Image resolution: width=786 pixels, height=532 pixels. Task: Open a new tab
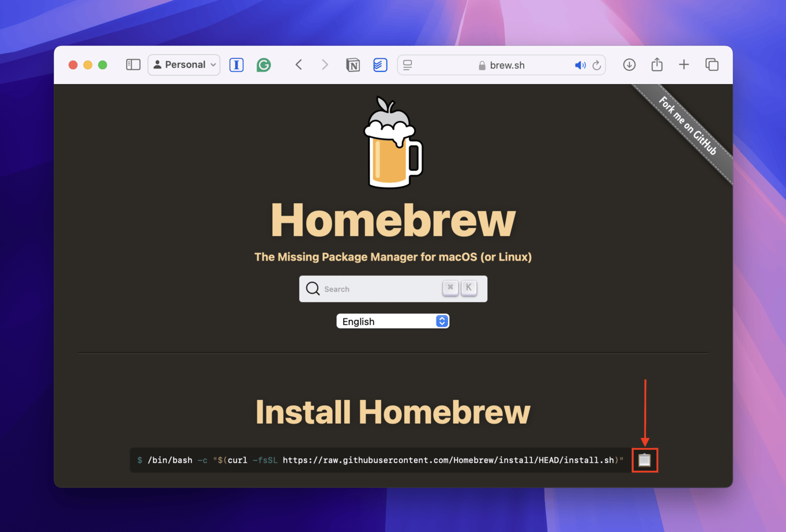(x=684, y=65)
